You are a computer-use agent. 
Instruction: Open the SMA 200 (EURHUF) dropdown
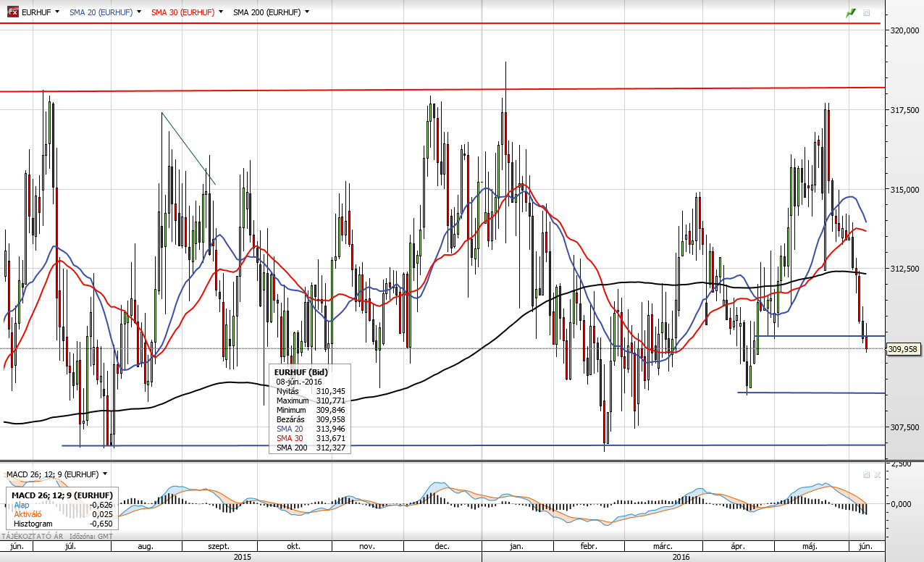click(307, 12)
